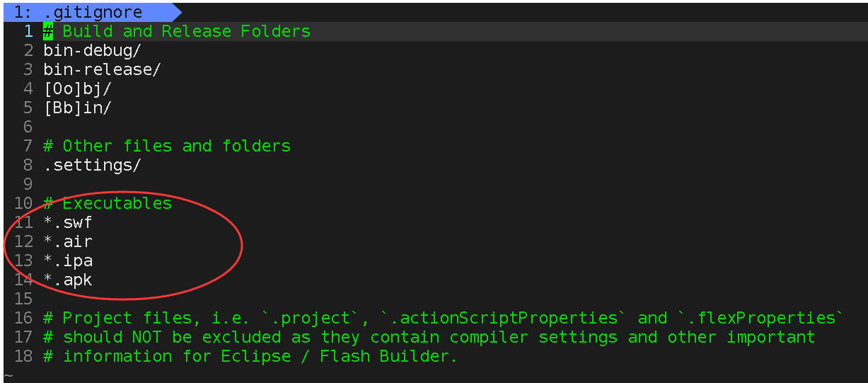The height and width of the screenshot is (383, 868).
Task: Click the *.swf pattern
Action: [x=68, y=222]
